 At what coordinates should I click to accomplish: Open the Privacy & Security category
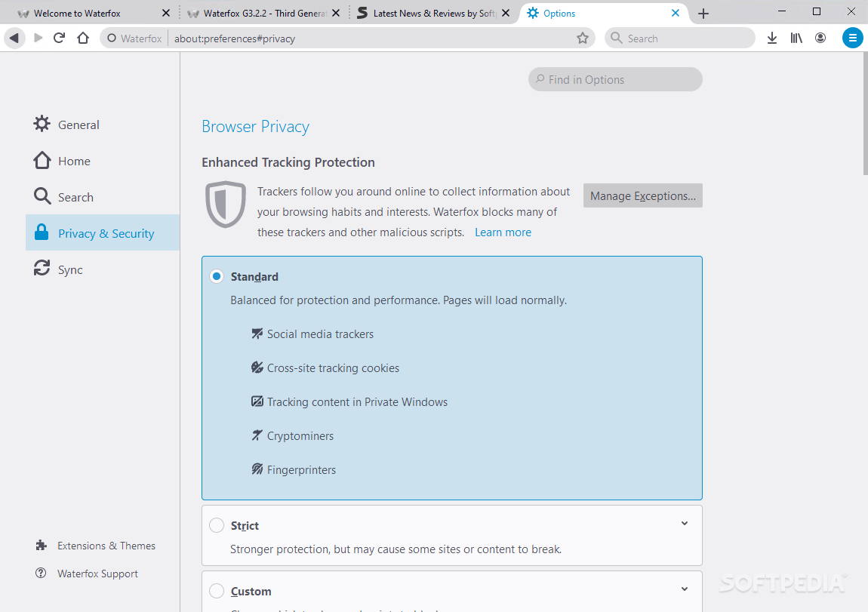pyautogui.click(x=103, y=233)
